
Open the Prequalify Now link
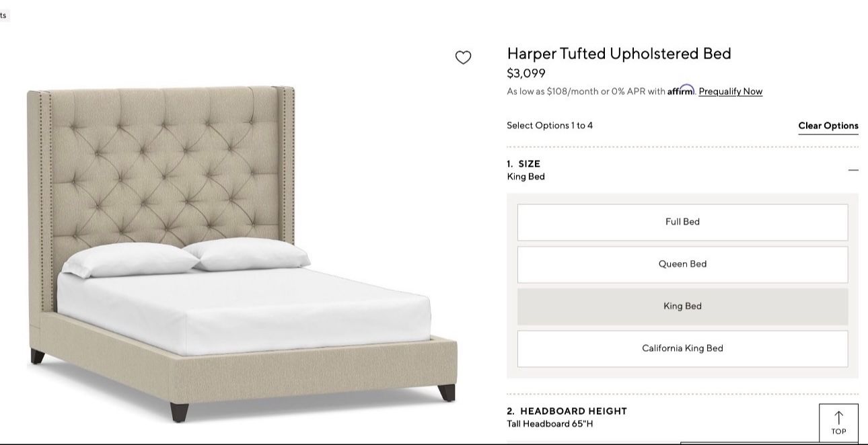(730, 91)
